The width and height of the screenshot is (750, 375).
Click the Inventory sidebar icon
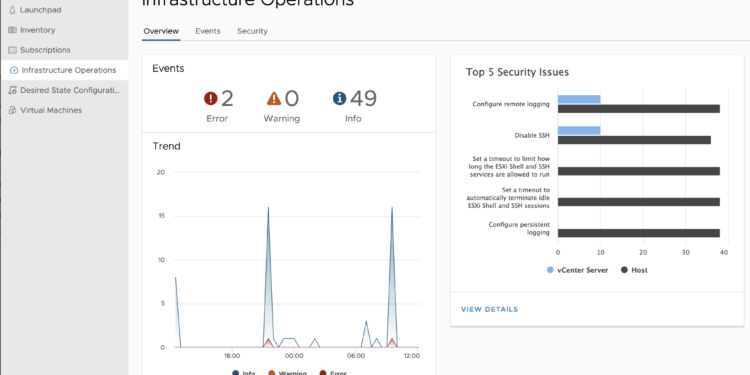12,30
